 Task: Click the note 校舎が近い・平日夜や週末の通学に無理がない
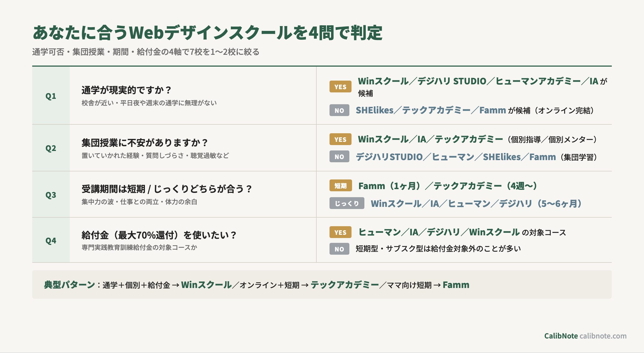[x=149, y=103]
